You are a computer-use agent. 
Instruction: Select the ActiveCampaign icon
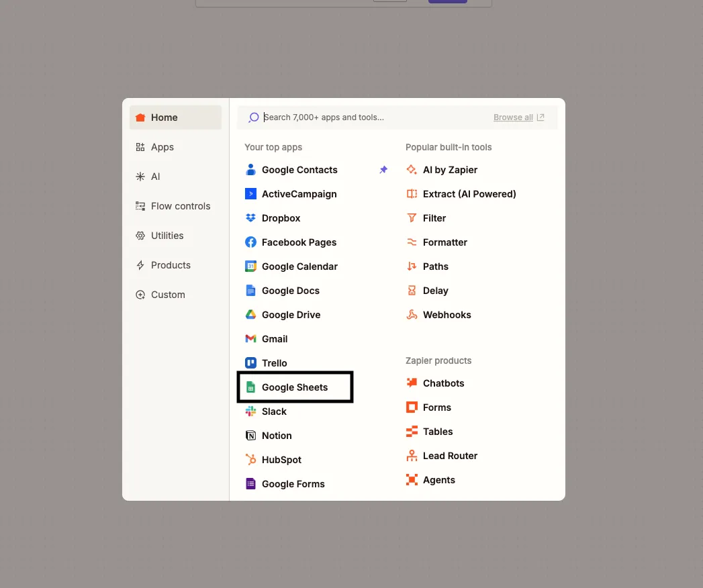[x=250, y=194]
